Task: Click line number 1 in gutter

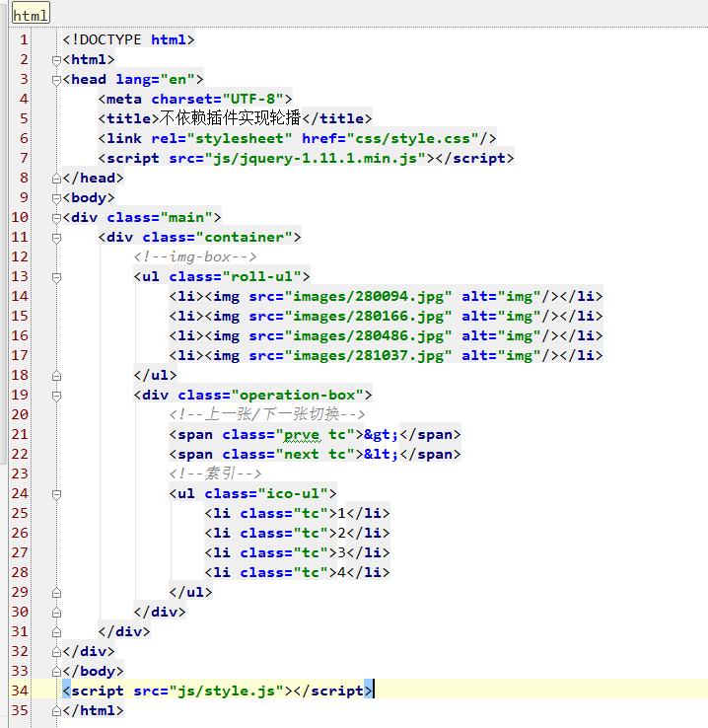Action: 24,39
